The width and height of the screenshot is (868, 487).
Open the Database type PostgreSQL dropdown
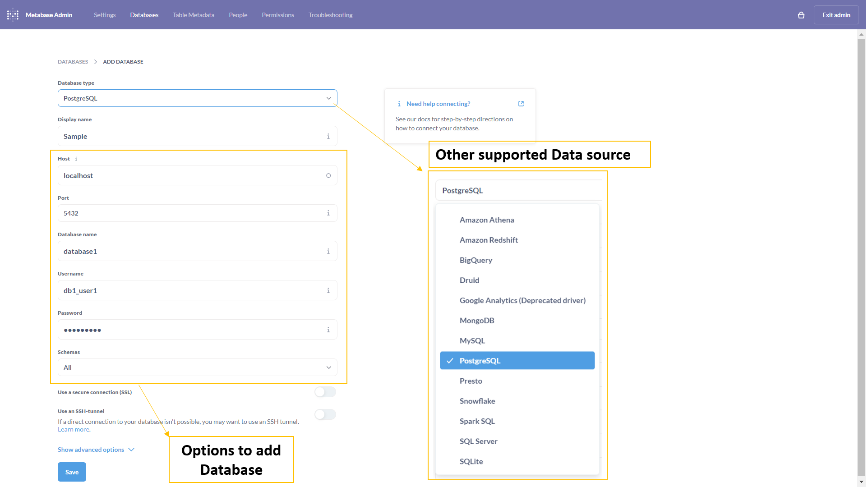tap(197, 98)
